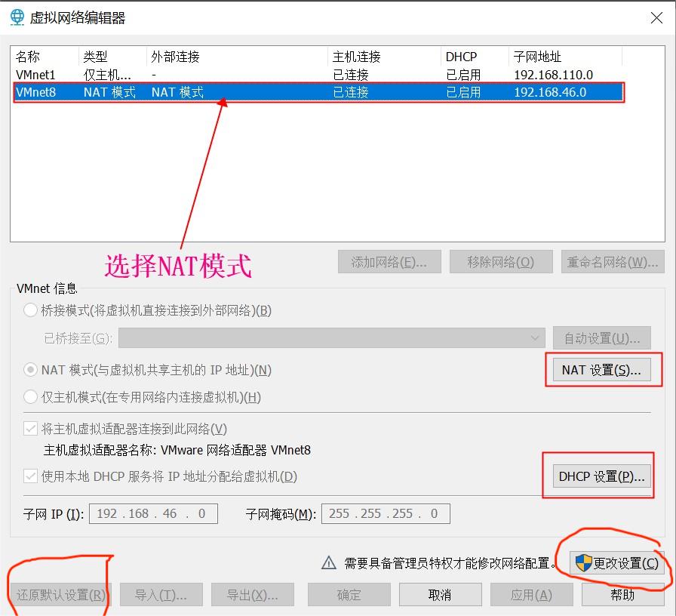Screen dimensions: 676x616
Task: Click the Virtual Network Editor globe icon
Action: [17, 17]
